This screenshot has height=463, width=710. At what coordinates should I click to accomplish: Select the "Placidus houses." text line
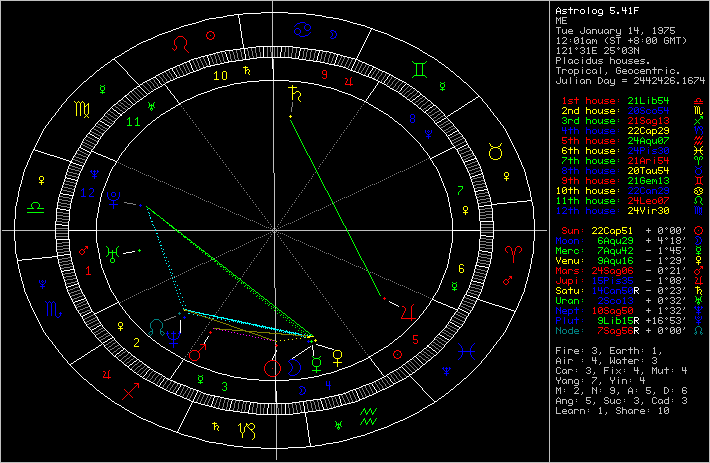(597, 61)
